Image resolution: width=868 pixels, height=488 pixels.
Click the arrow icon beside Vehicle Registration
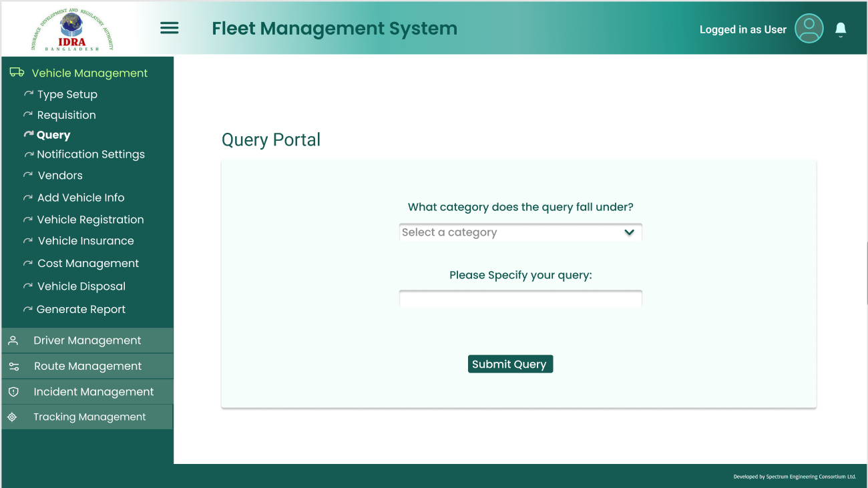tap(28, 220)
